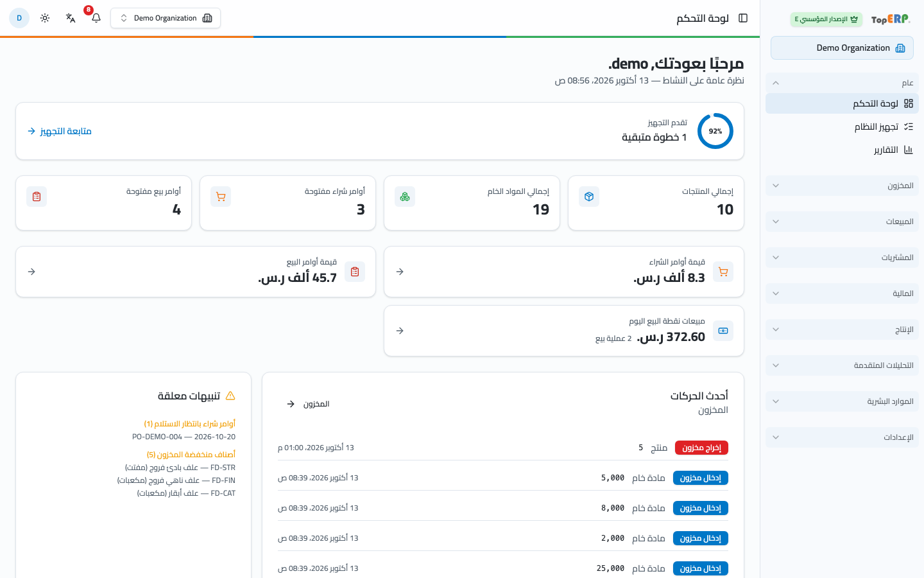
Task: Click the قيمة أوامر الشراء cart icon
Action: [x=723, y=272]
